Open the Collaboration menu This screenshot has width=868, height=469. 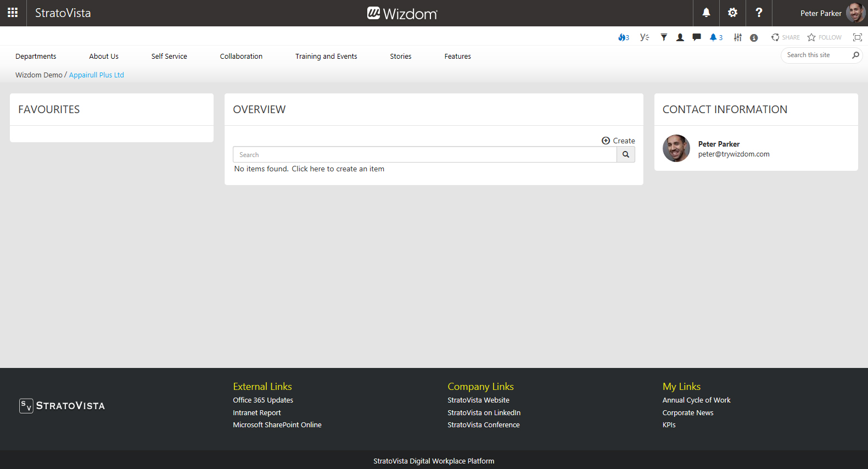coord(241,56)
